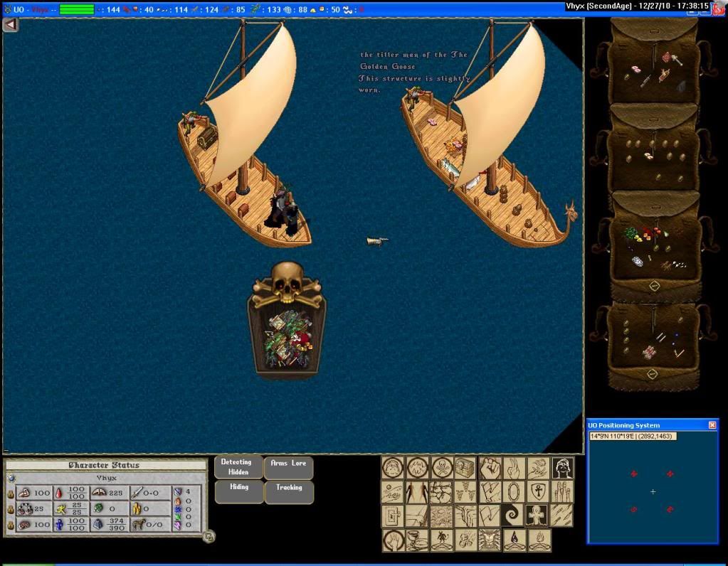Click the stat cap value 225

point(115,493)
